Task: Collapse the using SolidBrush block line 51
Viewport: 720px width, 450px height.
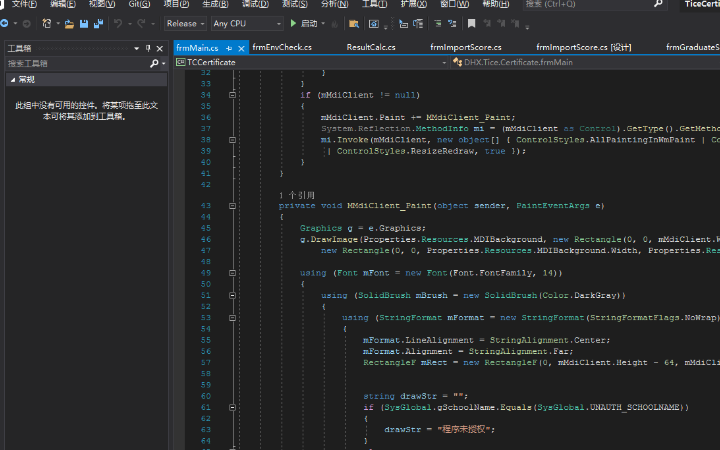Action: coord(232,295)
